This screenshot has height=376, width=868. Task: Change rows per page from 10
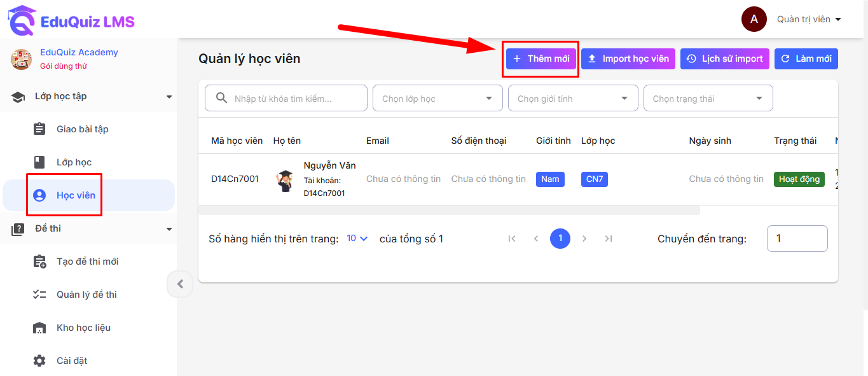pos(357,239)
